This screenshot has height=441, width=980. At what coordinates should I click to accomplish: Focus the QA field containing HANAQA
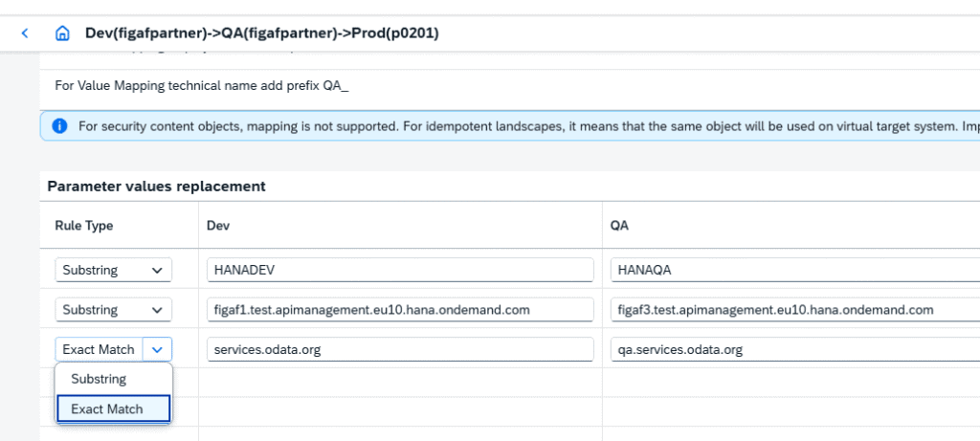[x=795, y=270]
